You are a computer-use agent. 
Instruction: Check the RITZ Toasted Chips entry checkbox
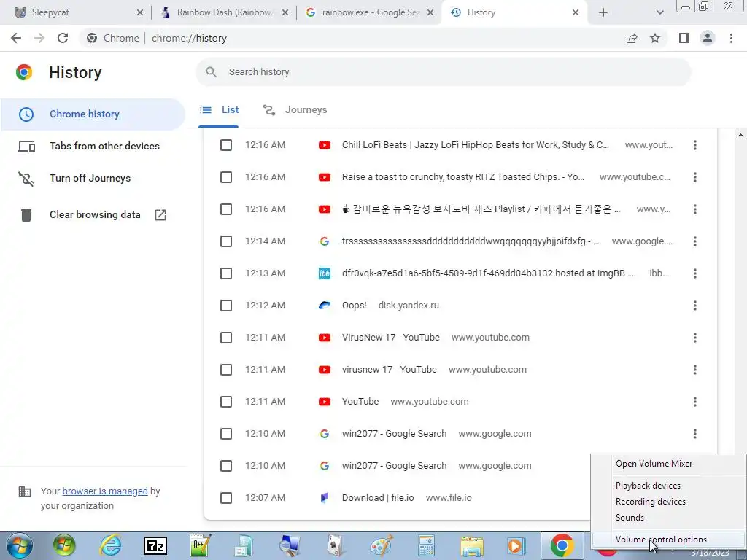point(226,177)
